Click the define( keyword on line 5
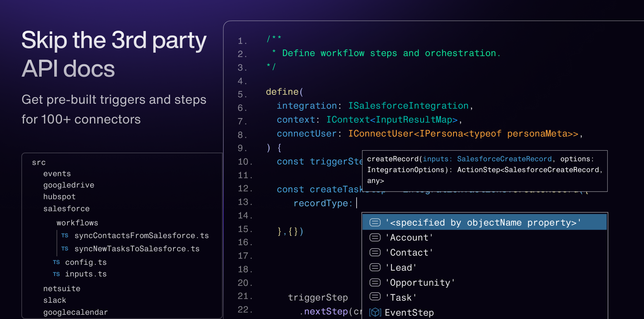 [x=285, y=92]
